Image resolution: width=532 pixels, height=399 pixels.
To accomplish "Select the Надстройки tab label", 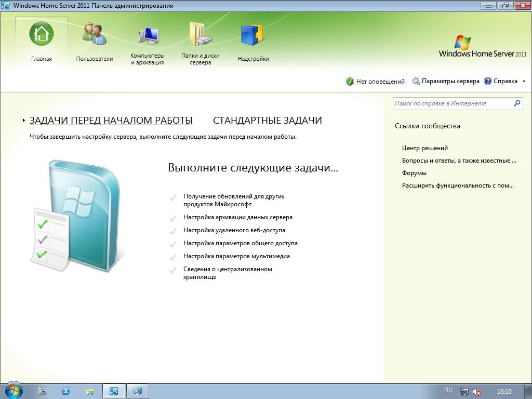I will (x=254, y=59).
